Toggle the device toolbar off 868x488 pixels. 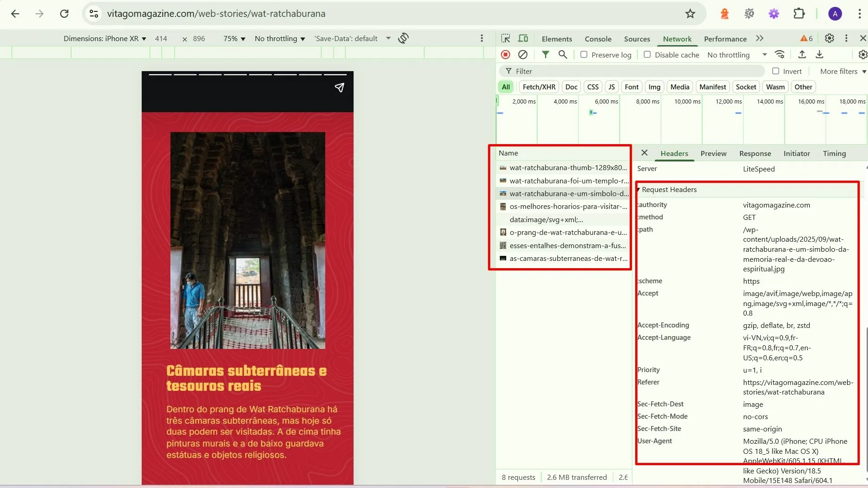523,38
